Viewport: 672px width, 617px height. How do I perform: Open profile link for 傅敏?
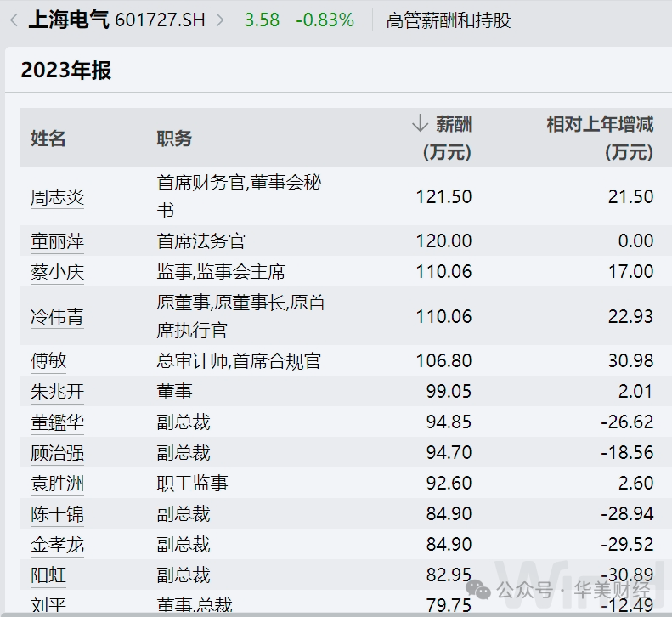[48, 360]
